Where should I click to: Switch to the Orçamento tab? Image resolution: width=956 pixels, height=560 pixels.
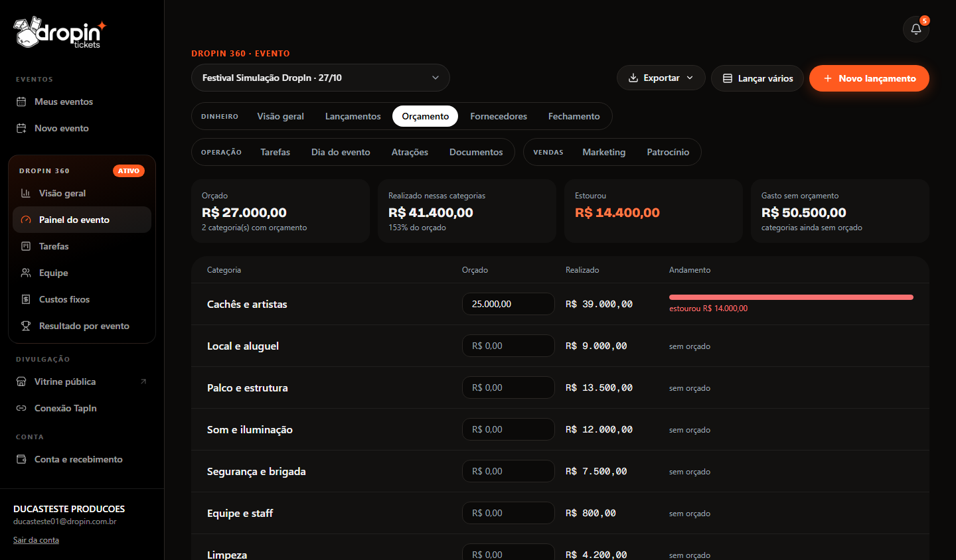click(x=426, y=116)
